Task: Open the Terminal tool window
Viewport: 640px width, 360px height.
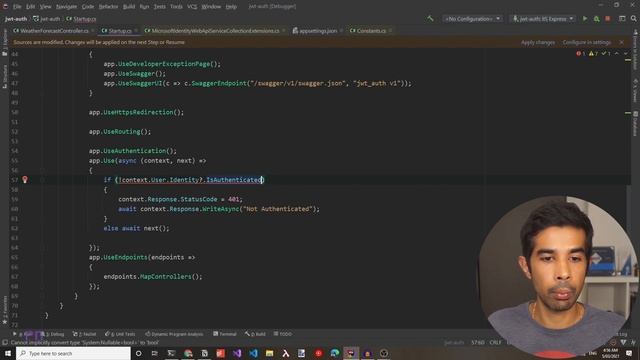Action: click(224, 334)
